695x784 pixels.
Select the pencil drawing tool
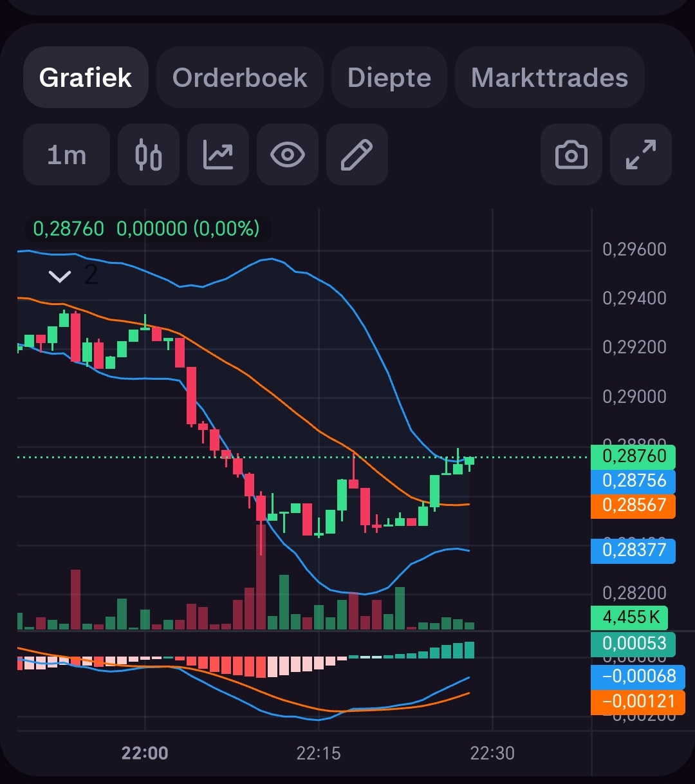coord(357,155)
